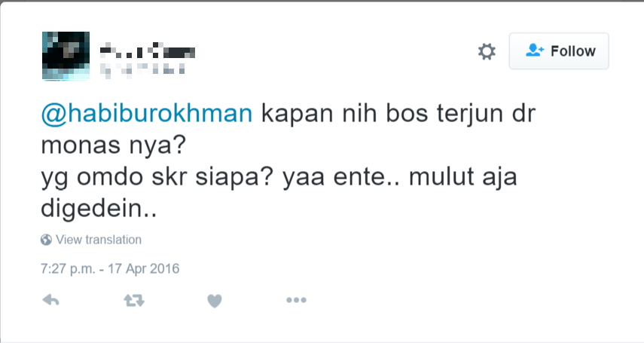Image resolution: width=644 pixels, height=343 pixels.
Task: Follow this user with the Follow button
Action: pos(559,51)
